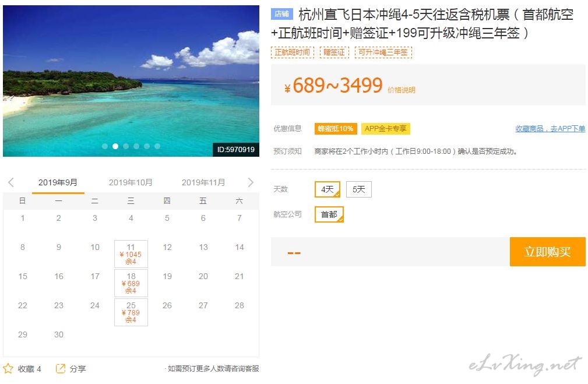Switch to 2019年9月 tab

coord(58,182)
